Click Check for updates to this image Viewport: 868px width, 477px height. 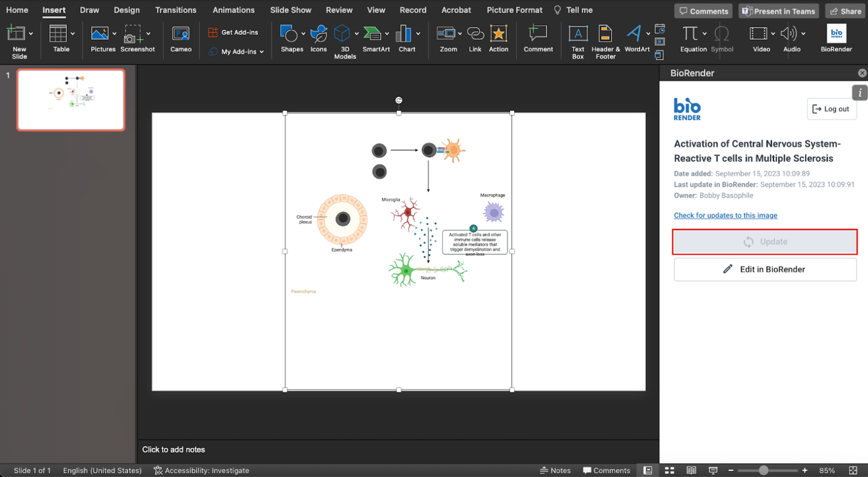tap(725, 215)
